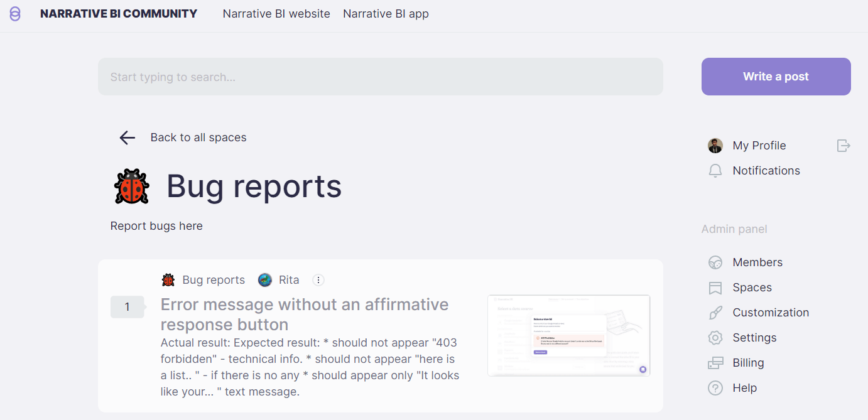Click the Spaces bookmark icon
This screenshot has width=868, height=420.
click(x=715, y=288)
